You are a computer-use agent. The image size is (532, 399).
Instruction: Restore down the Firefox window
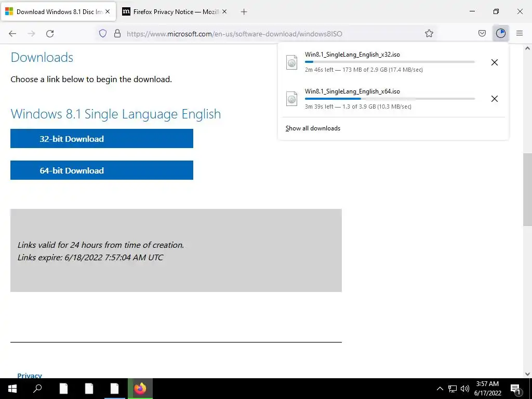coord(496,11)
